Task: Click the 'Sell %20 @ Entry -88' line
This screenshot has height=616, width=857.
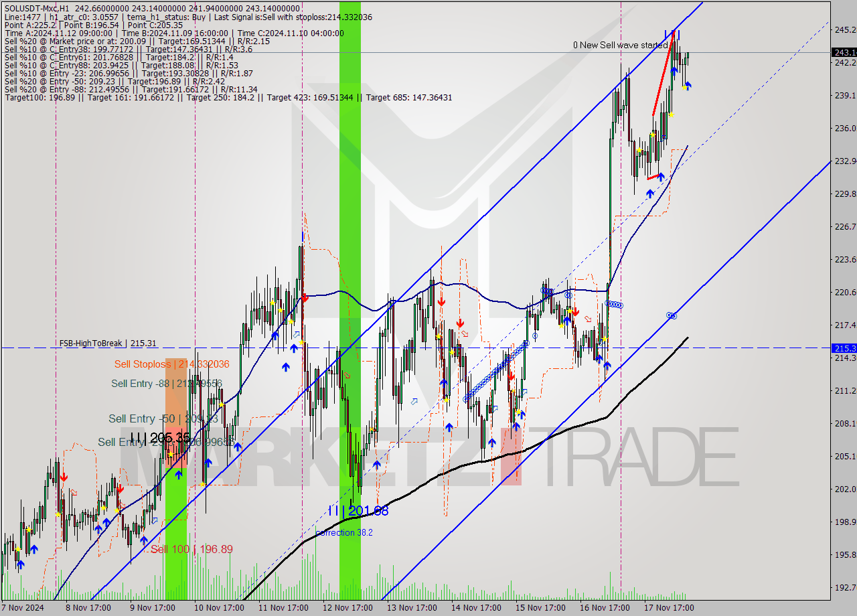Action: point(131,90)
